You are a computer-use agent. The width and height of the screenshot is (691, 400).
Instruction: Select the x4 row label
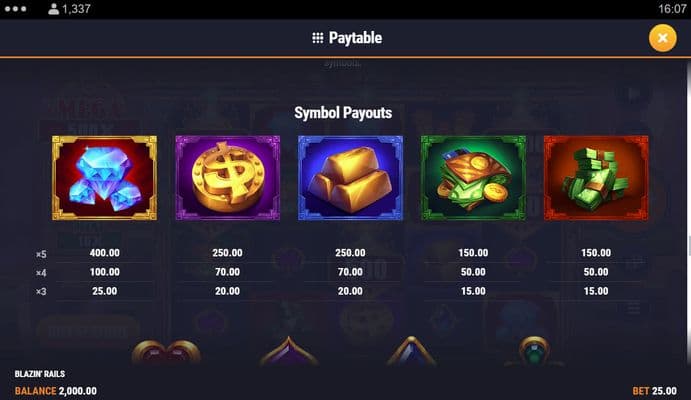point(41,273)
